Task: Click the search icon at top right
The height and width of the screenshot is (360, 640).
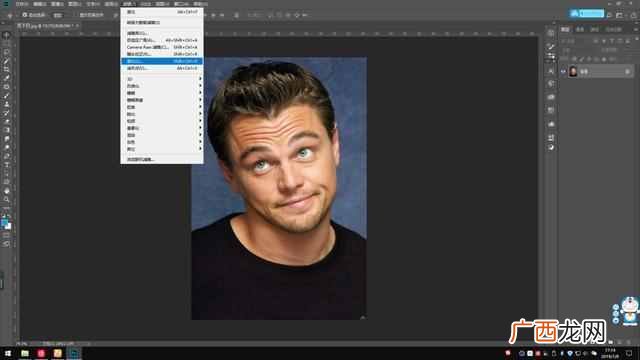Action: tap(609, 15)
